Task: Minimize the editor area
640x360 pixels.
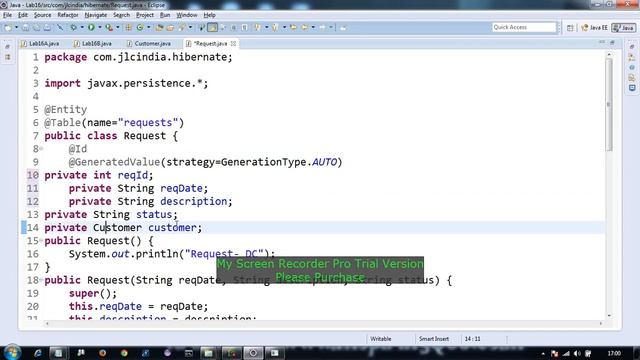Action: click(602, 42)
